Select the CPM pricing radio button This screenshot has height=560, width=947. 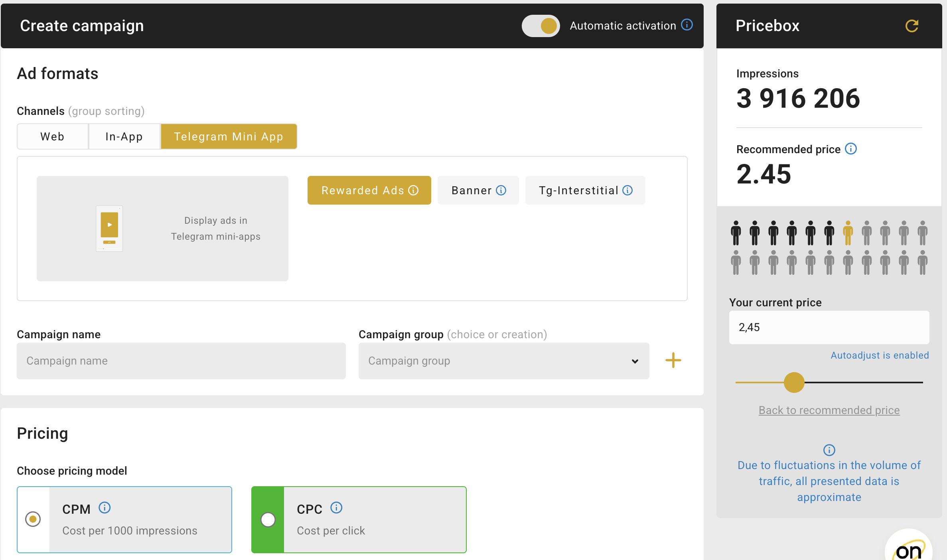click(x=33, y=519)
